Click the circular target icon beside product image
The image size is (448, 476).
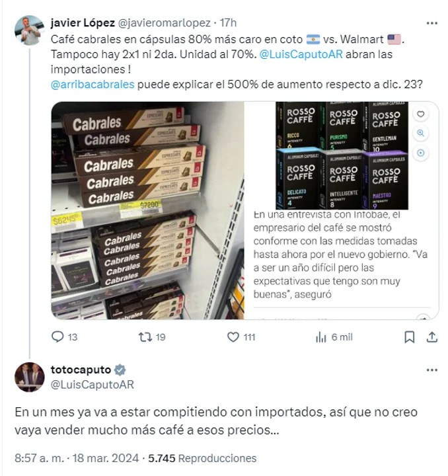(421, 153)
